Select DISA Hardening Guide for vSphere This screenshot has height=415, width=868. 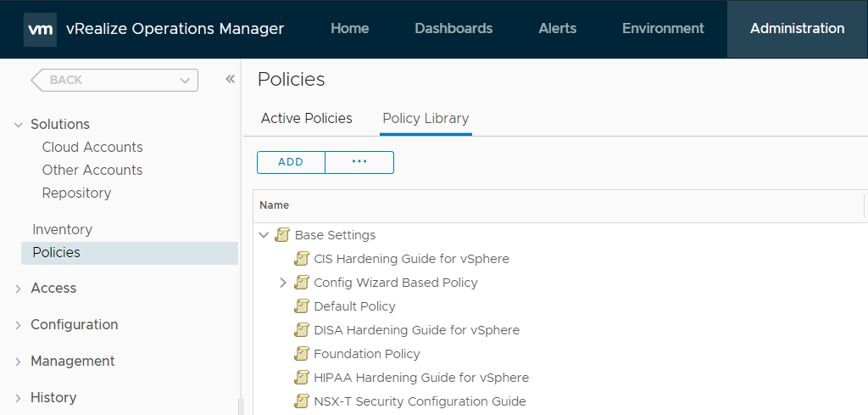pyautogui.click(x=417, y=330)
